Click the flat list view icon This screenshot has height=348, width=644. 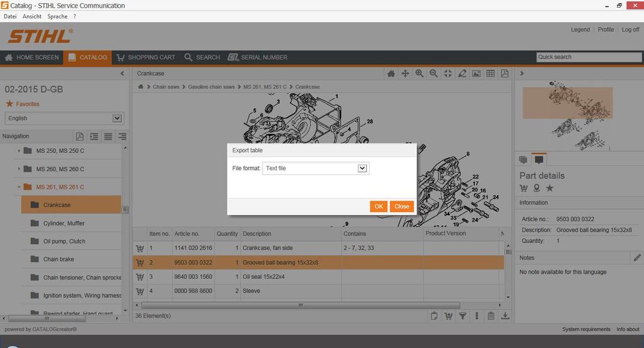(108, 137)
